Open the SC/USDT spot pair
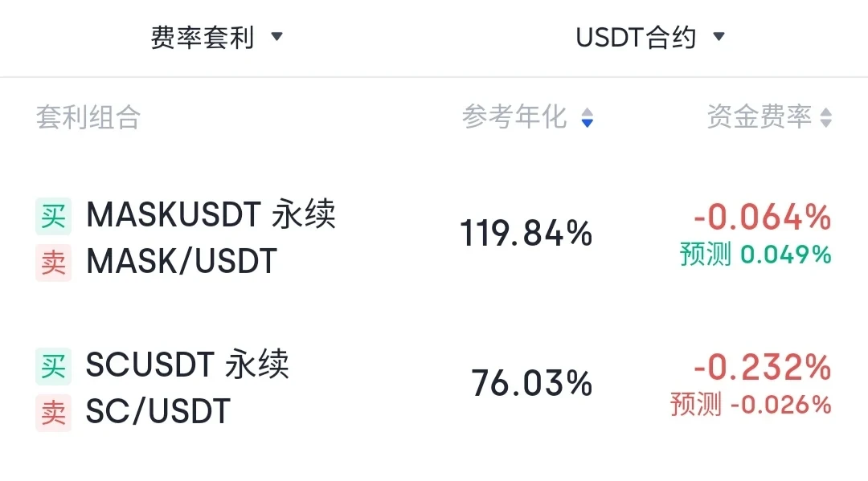The width and height of the screenshot is (868, 481). [158, 412]
